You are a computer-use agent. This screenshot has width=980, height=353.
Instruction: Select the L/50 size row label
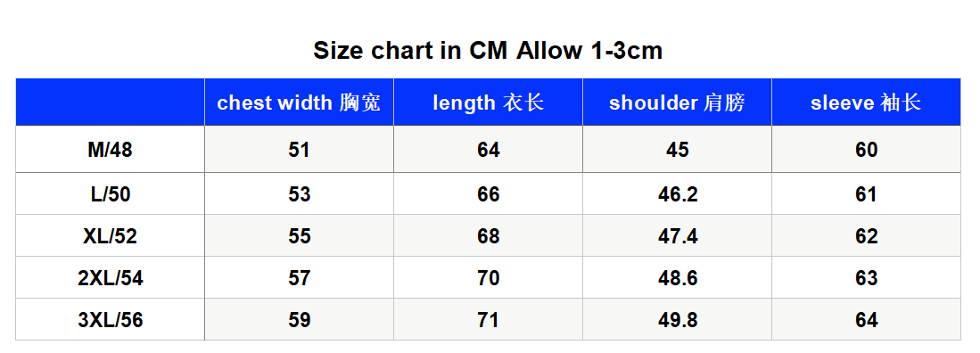point(110,194)
